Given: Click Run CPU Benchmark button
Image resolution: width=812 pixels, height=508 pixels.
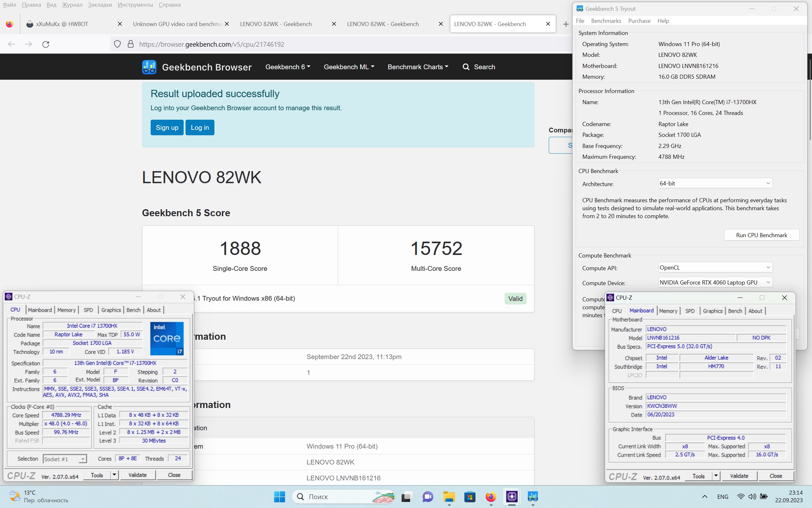Looking at the screenshot, I should [x=762, y=235].
